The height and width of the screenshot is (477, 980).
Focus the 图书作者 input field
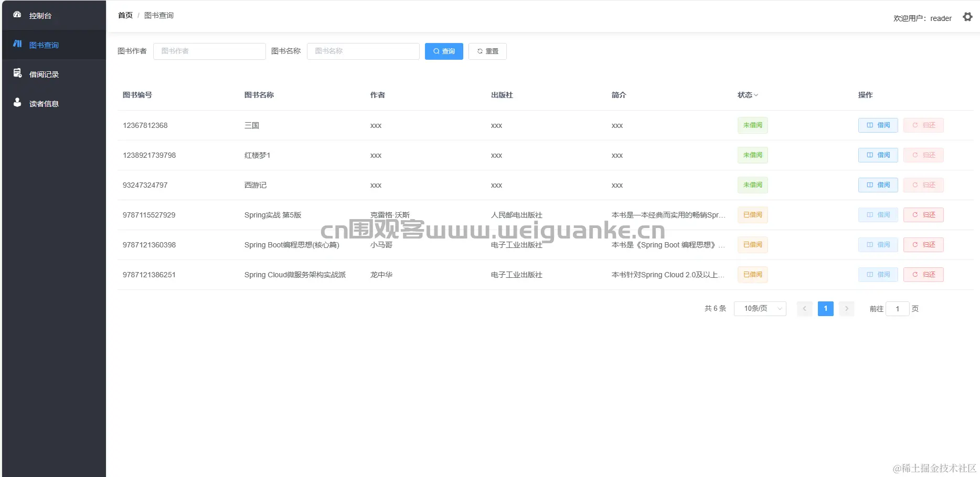209,51
